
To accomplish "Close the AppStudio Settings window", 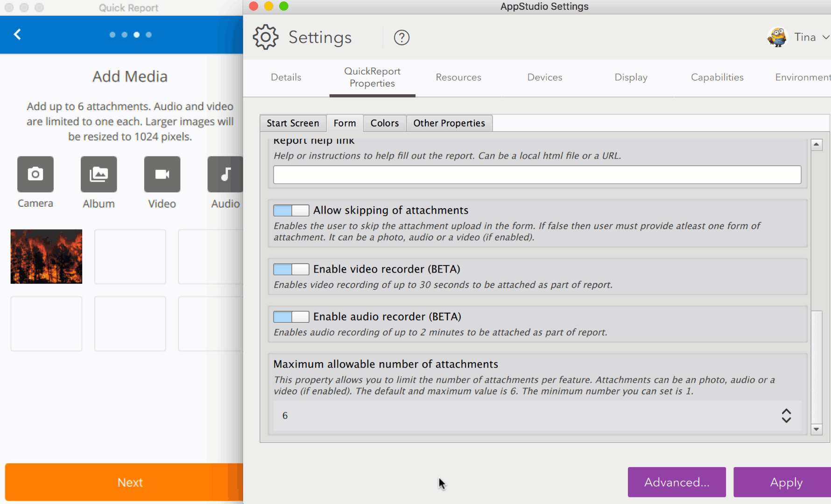I will click(x=254, y=6).
